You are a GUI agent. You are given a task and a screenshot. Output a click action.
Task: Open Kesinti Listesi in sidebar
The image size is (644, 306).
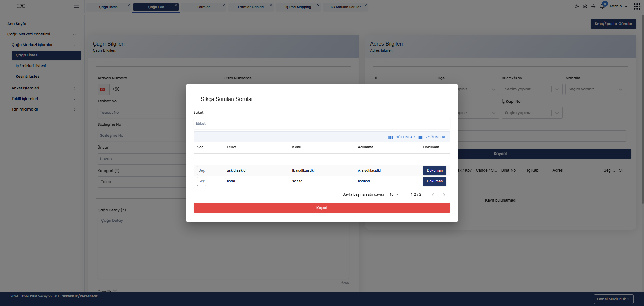pyautogui.click(x=28, y=76)
